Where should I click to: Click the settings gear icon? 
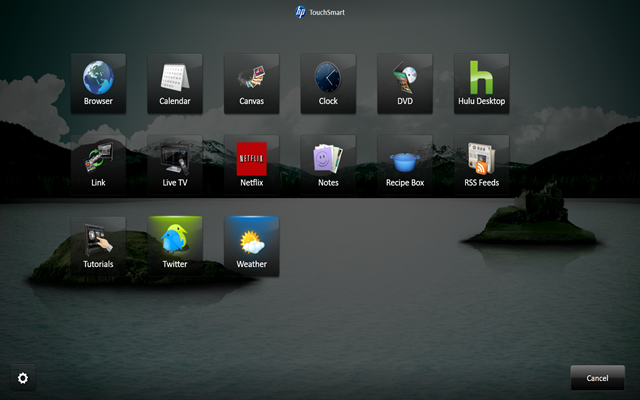[x=23, y=378]
